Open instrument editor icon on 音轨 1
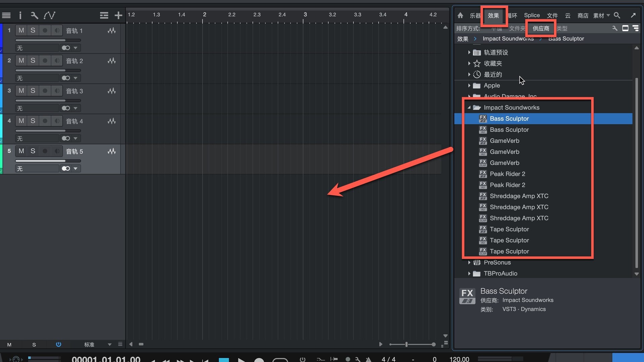This screenshot has width=644, height=362. pos(112,31)
